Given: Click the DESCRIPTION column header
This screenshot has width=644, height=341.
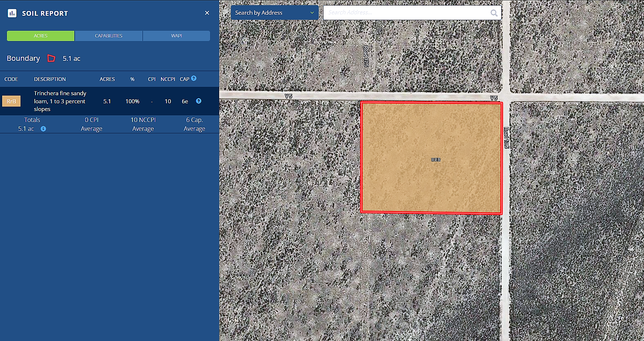Looking at the screenshot, I should [50, 79].
